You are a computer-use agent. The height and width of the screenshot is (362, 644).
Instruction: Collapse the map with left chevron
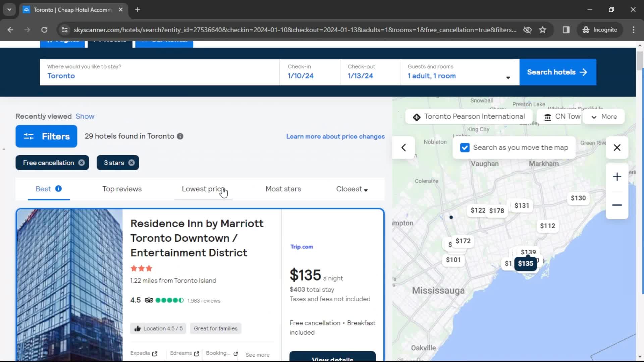click(x=404, y=147)
